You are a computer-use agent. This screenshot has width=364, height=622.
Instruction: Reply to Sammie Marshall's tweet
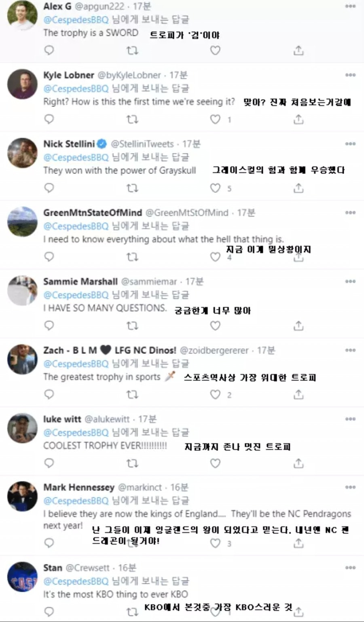(x=49, y=326)
